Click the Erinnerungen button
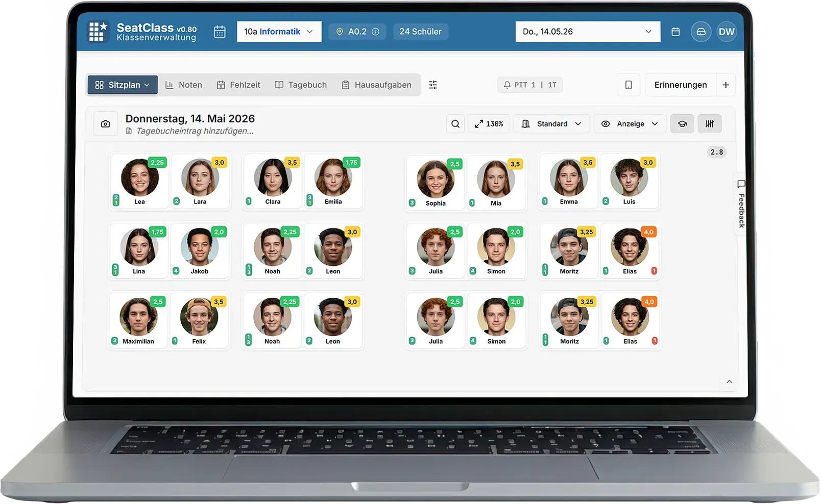 click(x=681, y=85)
